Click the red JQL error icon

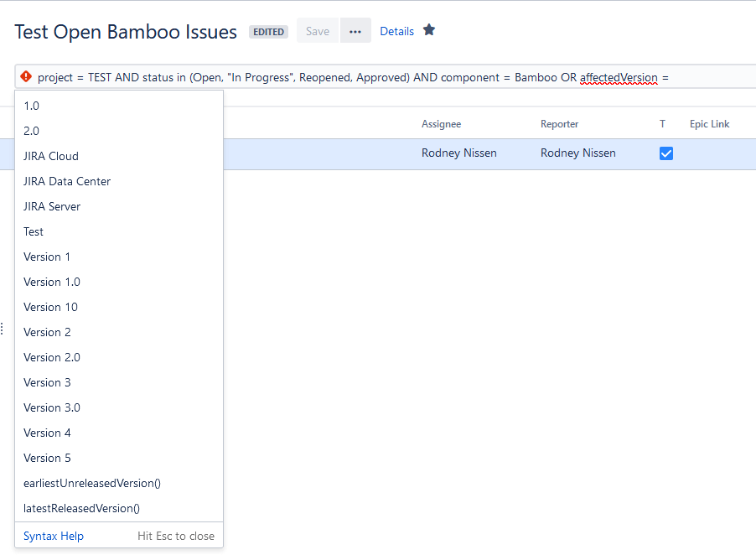[26, 77]
